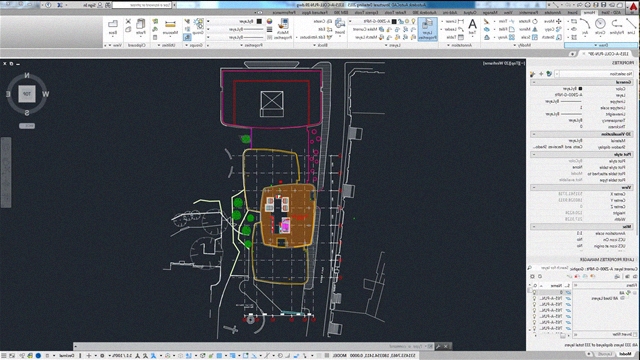Click the Color ByLayer swatch in Properties palette
The height and width of the screenshot is (360, 640).
[580, 89]
